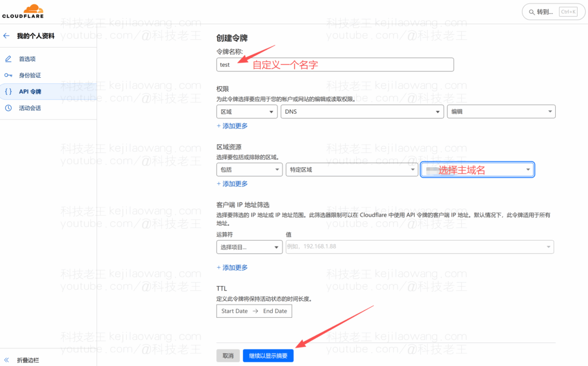Open the 运算符 选择项目 dropdown

point(249,247)
